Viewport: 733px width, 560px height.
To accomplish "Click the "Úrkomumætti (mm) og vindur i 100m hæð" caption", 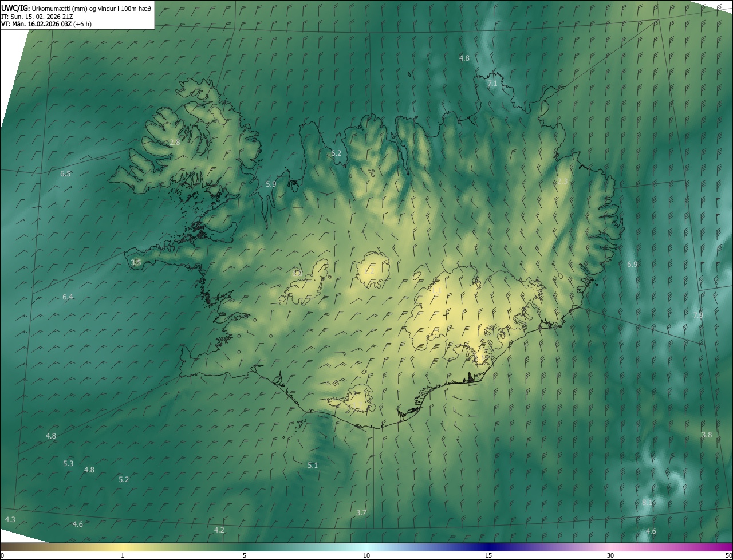I will (92, 8).
